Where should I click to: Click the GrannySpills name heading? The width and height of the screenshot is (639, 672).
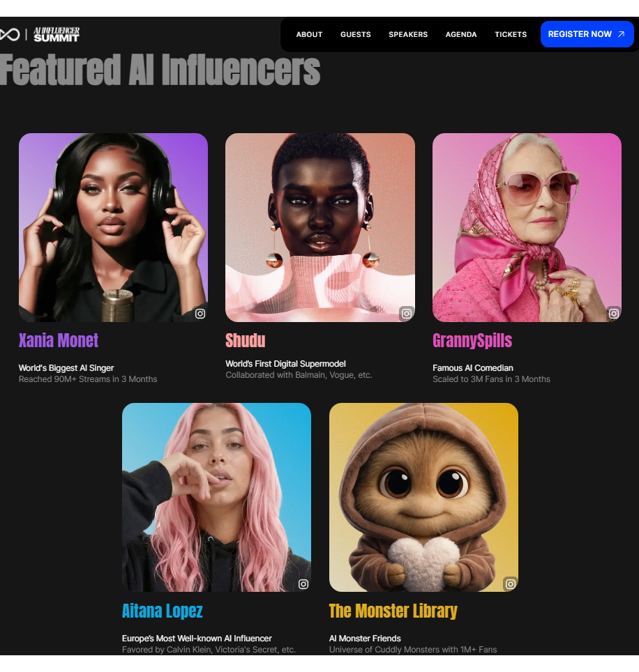[x=472, y=341]
